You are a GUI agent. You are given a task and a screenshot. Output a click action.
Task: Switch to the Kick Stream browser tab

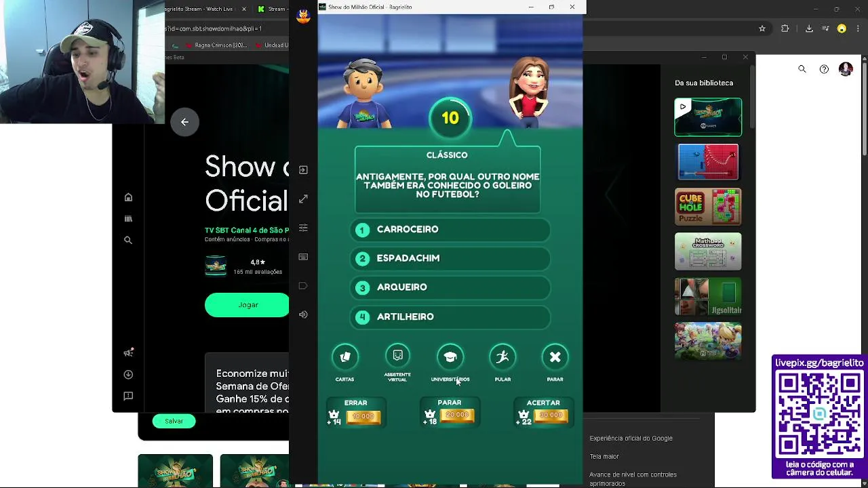(x=273, y=9)
